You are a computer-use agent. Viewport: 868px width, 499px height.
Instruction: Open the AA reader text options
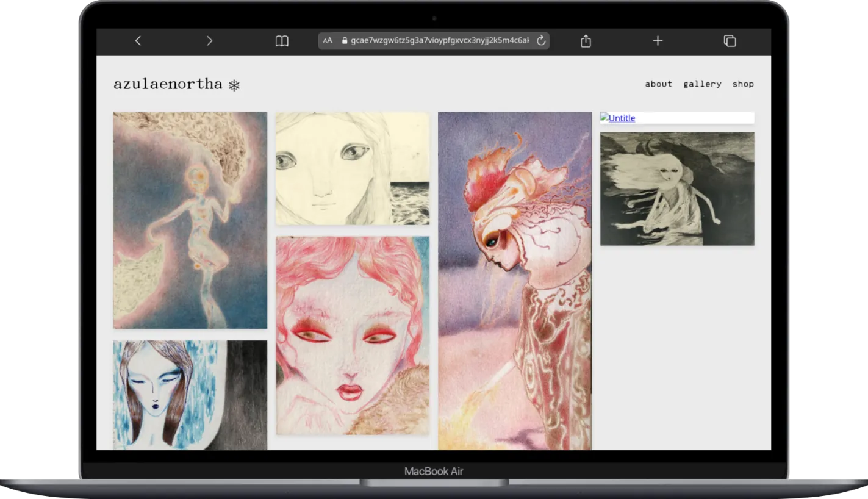pos(328,41)
